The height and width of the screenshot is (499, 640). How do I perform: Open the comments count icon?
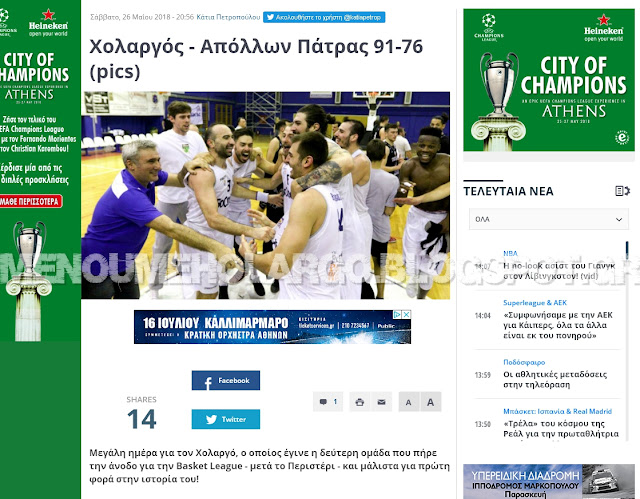point(328,402)
